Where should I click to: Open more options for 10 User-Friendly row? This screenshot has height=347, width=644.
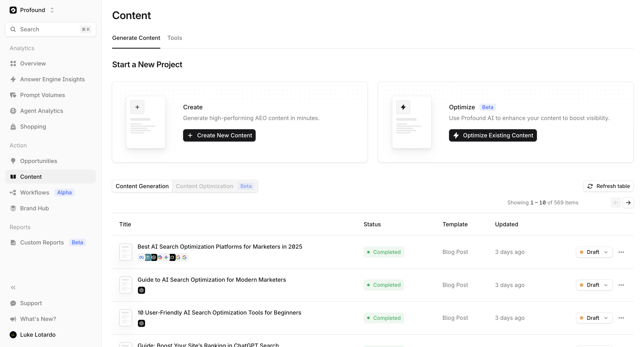tap(621, 318)
